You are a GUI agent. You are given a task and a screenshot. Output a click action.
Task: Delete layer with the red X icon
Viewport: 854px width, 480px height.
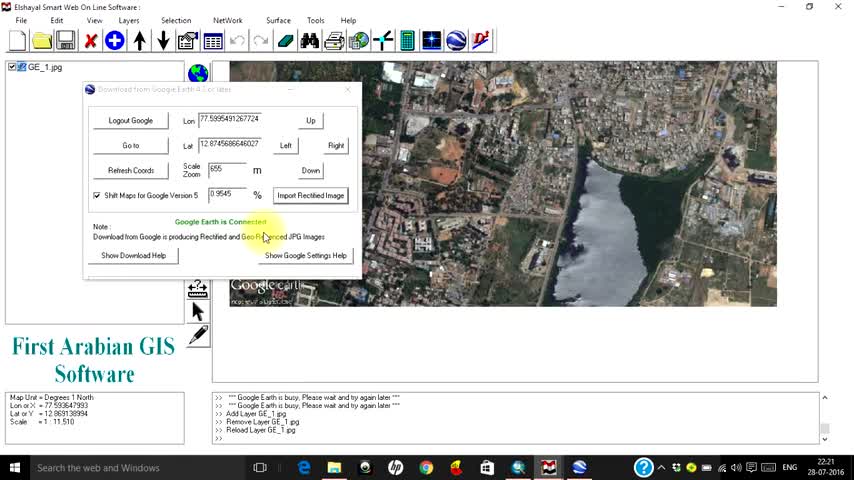(90, 41)
